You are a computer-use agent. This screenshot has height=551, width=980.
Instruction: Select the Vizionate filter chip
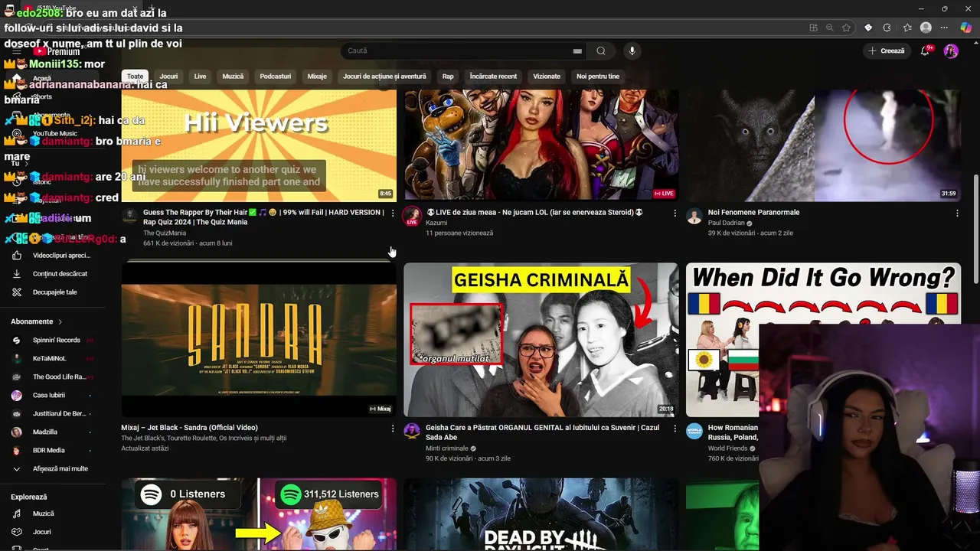[x=547, y=77]
